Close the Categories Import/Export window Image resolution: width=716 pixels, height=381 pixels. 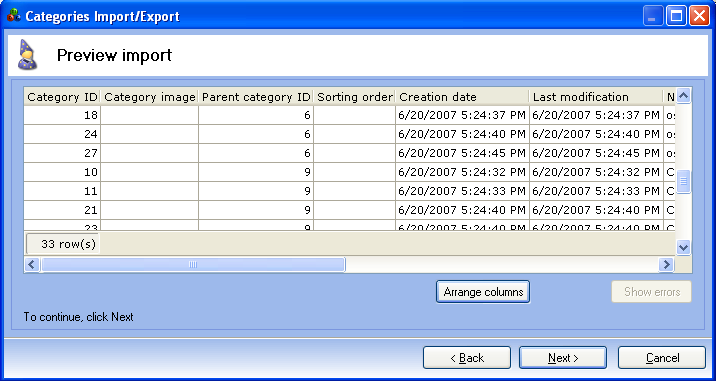coord(699,17)
